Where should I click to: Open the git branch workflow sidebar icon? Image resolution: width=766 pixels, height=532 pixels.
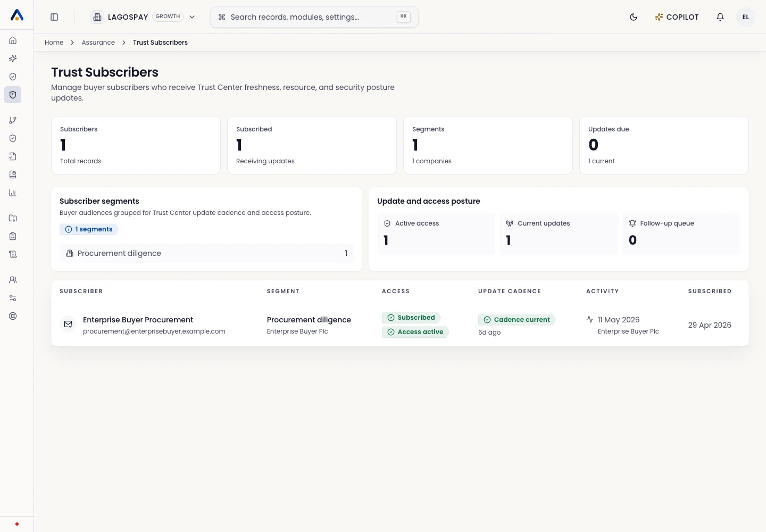[13, 120]
